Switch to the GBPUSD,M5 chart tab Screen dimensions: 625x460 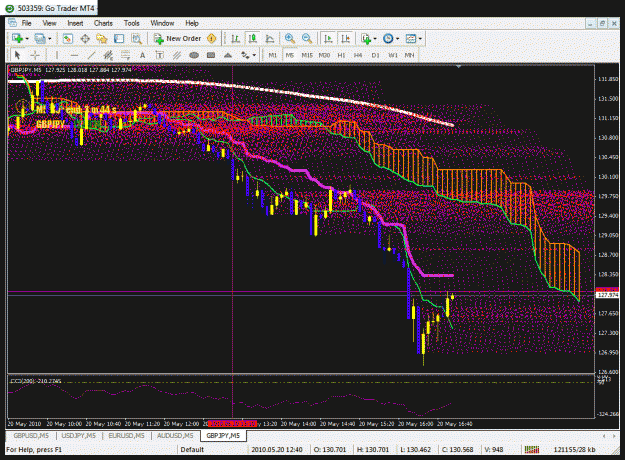pyautogui.click(x=31, y=436)
